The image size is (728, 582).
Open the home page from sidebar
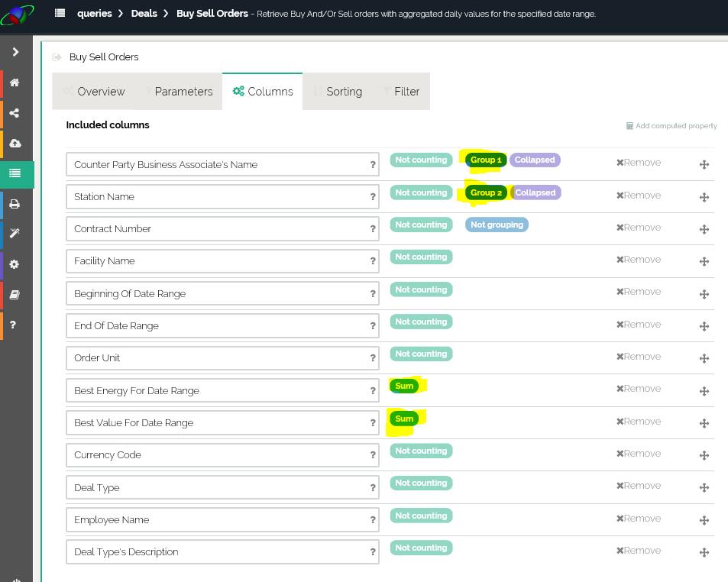coord(15,82)
